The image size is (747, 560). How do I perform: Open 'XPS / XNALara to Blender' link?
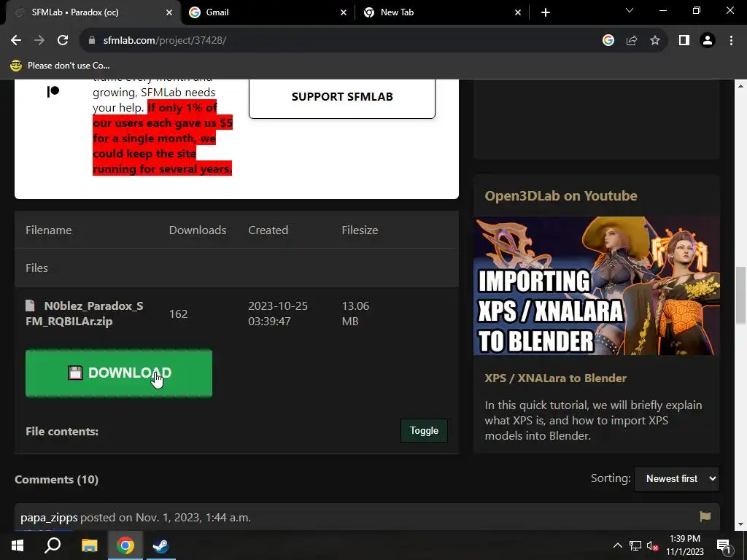(555, 378)
